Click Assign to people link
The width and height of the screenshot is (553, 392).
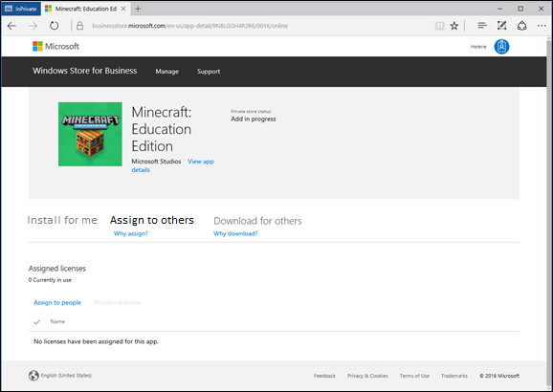pos(57,302)
